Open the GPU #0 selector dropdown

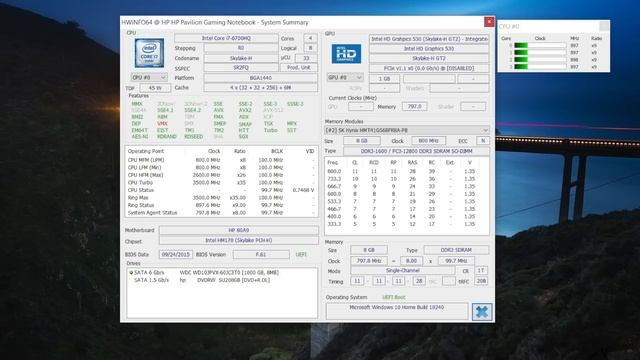(345, 77)
